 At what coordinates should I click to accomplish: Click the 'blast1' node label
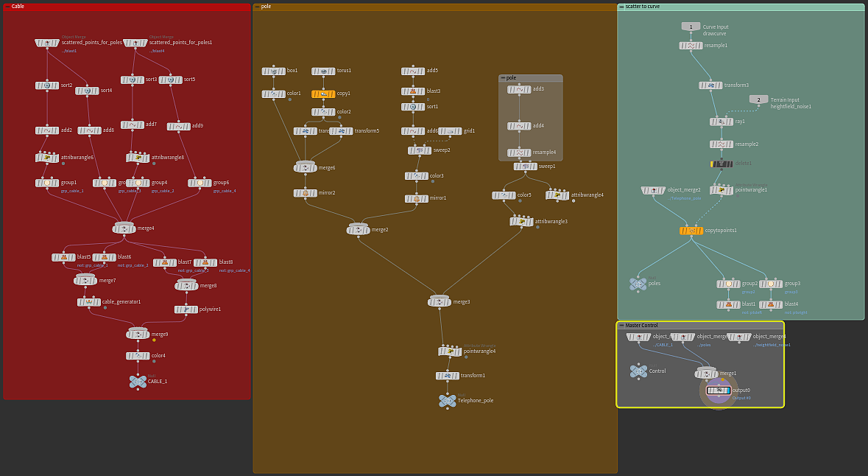(x=749, y=304)
